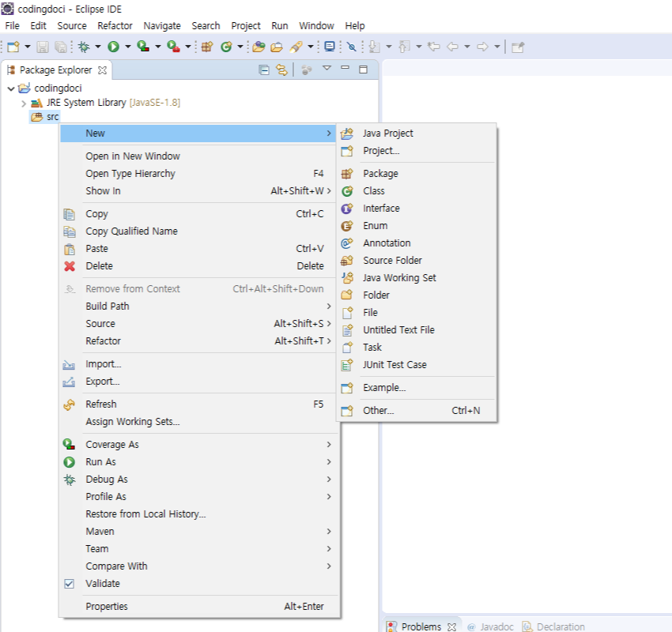The height and width of the screenshot is (632, 672).
Task: Select the src folder in tree
Action: tap(45, 116)
